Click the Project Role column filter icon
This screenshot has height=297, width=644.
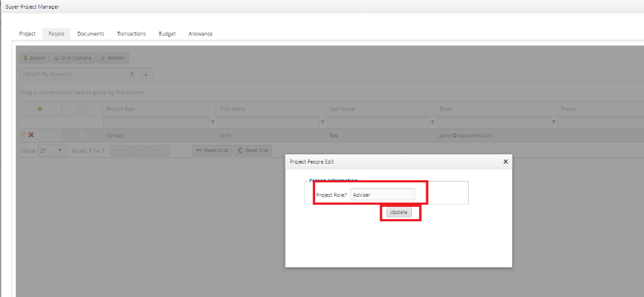[x=212, y=123]
